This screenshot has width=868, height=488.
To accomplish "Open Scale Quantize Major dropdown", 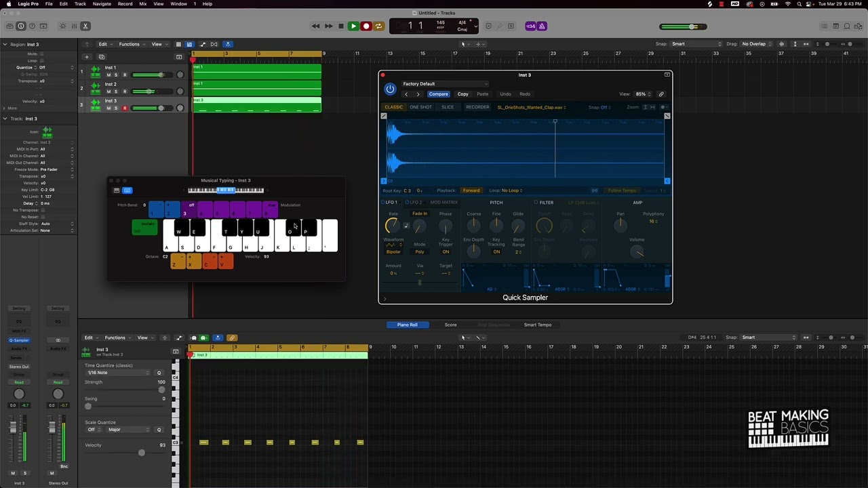I will pos(127,430).
